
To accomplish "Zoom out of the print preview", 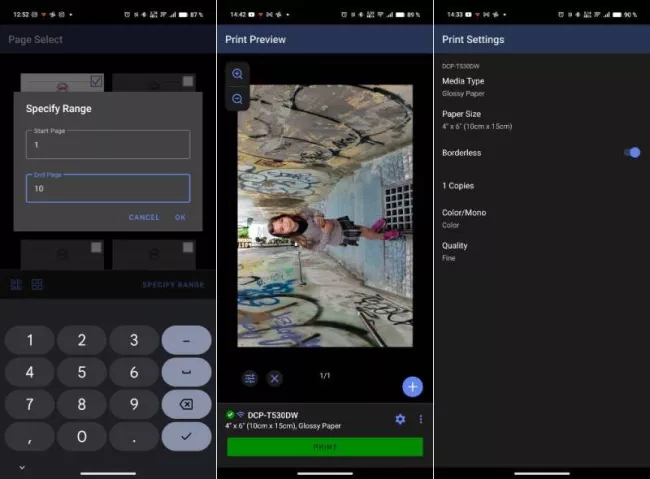I will pos(237,99).
